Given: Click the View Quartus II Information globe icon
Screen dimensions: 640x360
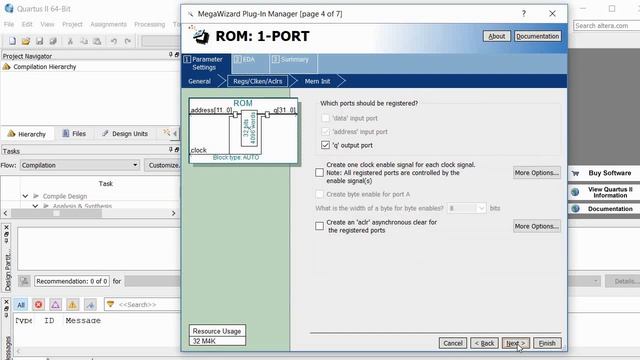Looking at the screenshot, I should (575, 192).
